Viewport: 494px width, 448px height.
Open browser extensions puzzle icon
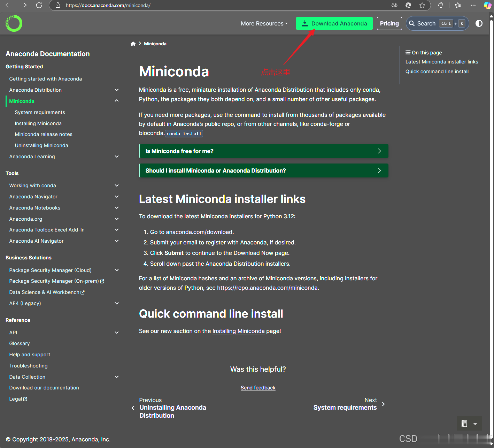pyautogui.click(x=441, y=5)
